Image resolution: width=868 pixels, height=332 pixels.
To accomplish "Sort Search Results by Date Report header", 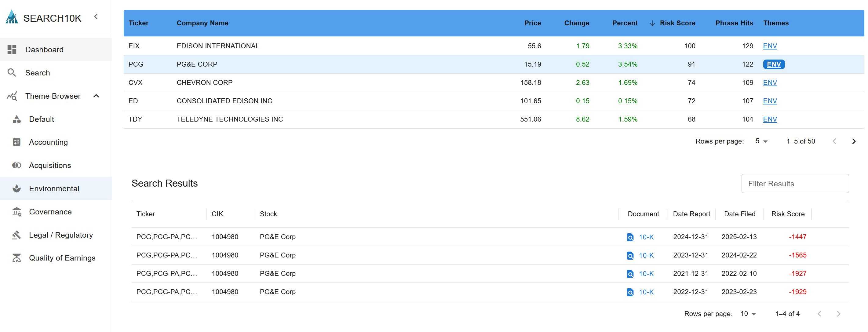I will click(x=691, y=214).
